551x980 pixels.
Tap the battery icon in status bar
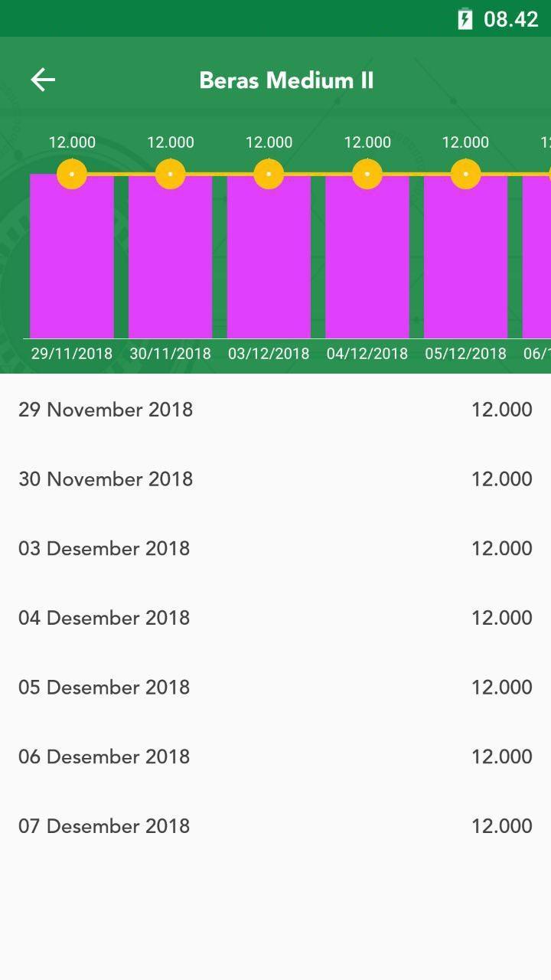point(465,19)
